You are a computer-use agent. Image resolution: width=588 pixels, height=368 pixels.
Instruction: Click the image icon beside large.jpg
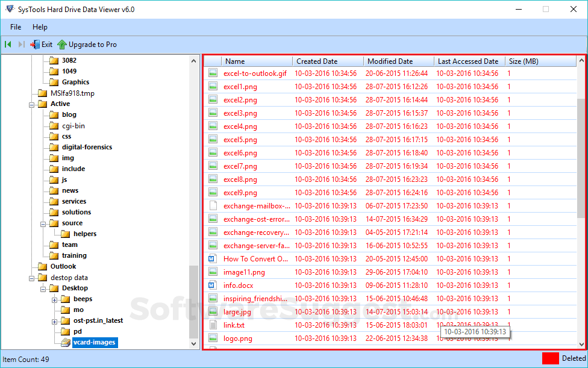pos(213,311)
